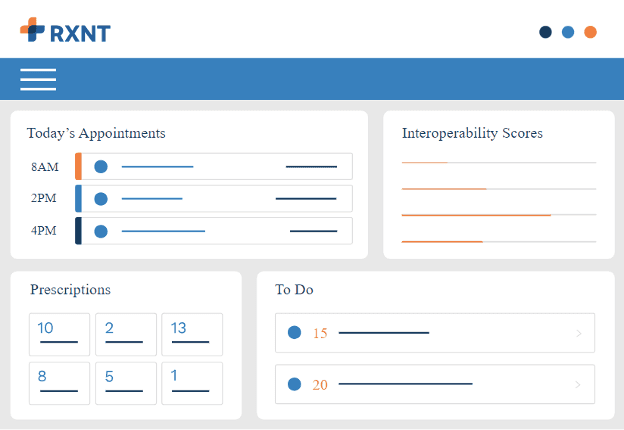
Task: Click the dark navy dot in header
Action: pyautogui.click(x=545, y=32)
